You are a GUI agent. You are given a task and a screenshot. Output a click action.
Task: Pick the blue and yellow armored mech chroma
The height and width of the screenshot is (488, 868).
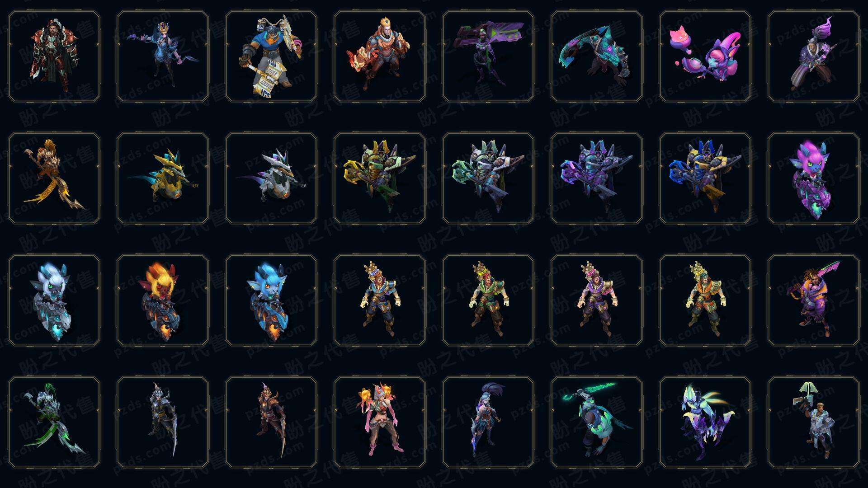(705, 178)
